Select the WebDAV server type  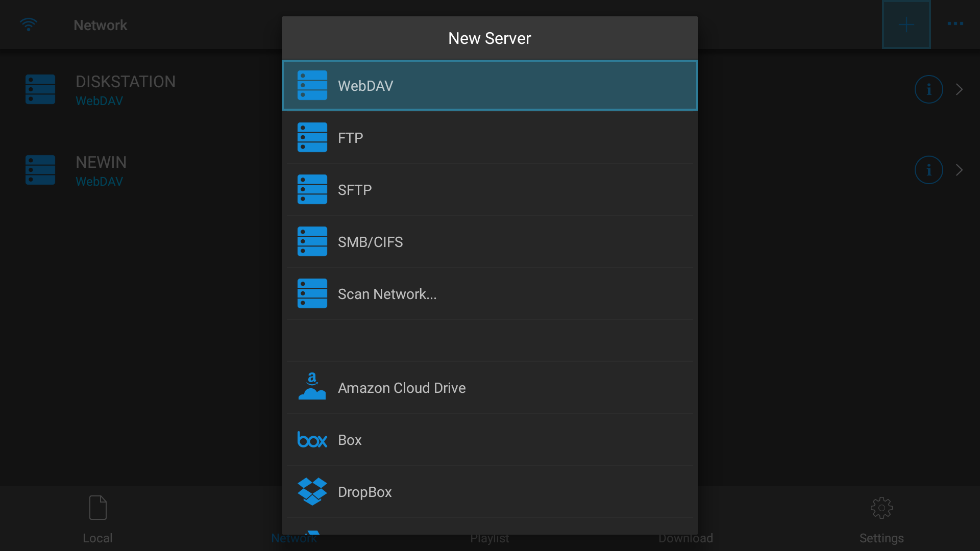pos(489,85)
